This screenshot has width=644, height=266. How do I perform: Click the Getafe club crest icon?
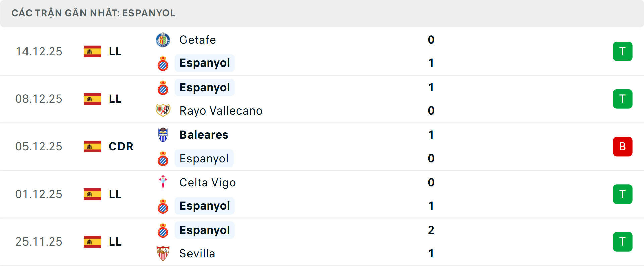pos(163,40)
